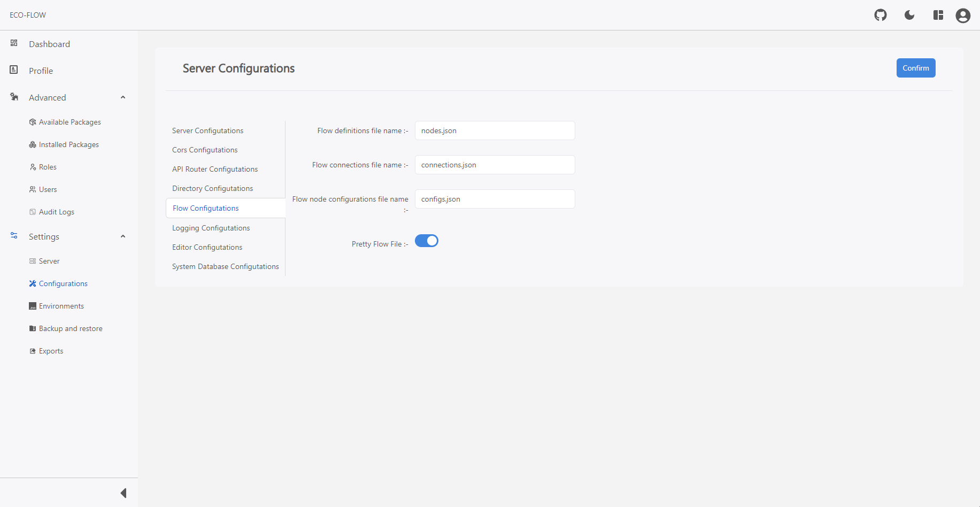Open the layout panel icon
The height and width of the screenshot is (507, 980).
pos(938,15)
